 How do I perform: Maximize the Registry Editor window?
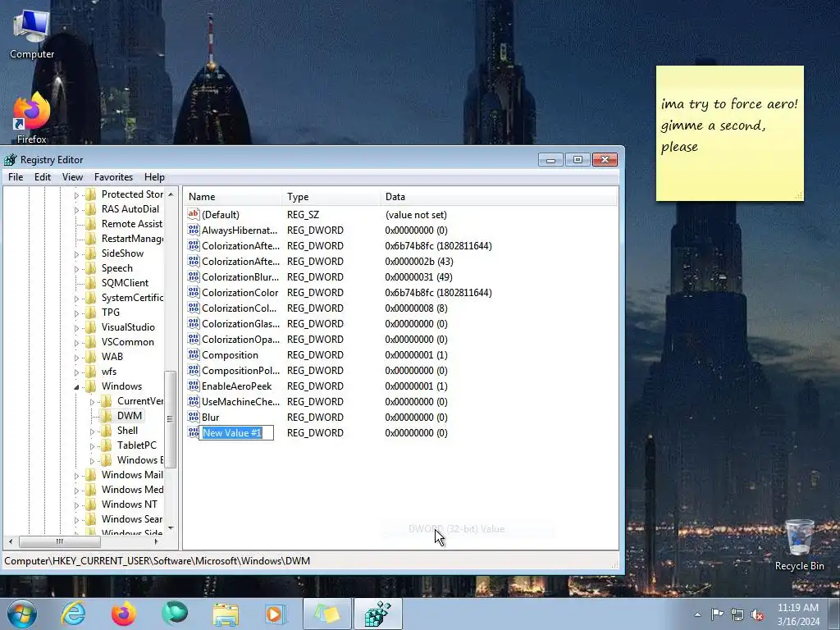[x=577, y=160]
